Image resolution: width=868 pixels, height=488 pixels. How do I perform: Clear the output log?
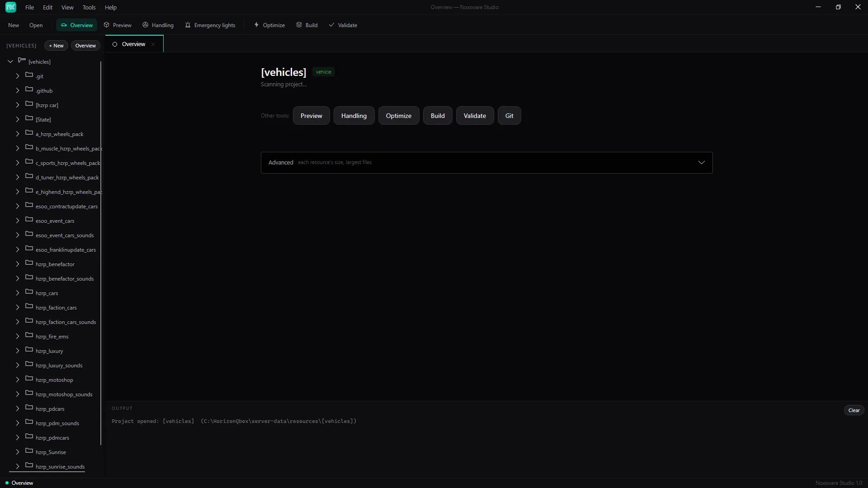pyautogui.click(x=854, y=410)
